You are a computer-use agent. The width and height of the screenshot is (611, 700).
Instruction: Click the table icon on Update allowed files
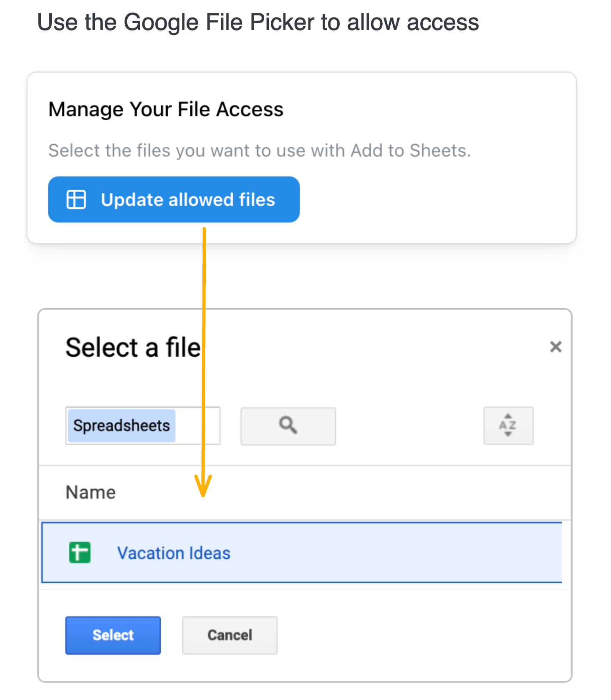(x=76, y=199)
